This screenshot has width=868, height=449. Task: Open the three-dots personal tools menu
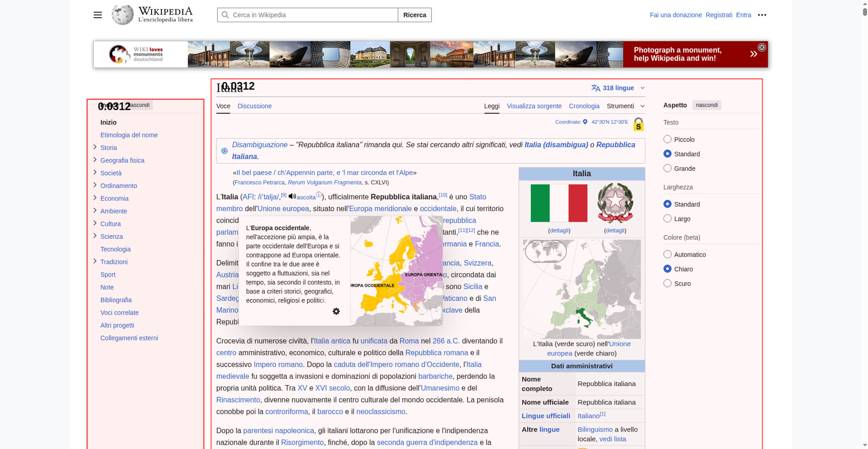[762, 15]
